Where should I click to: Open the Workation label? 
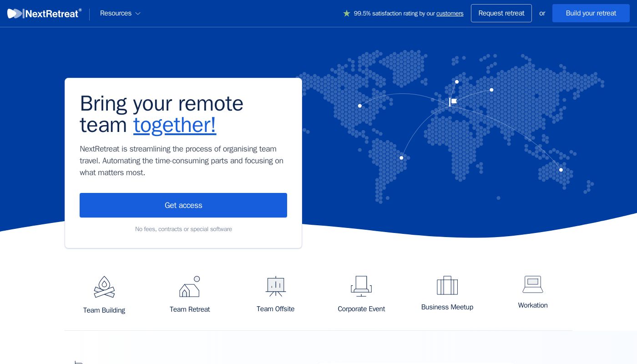533,305
